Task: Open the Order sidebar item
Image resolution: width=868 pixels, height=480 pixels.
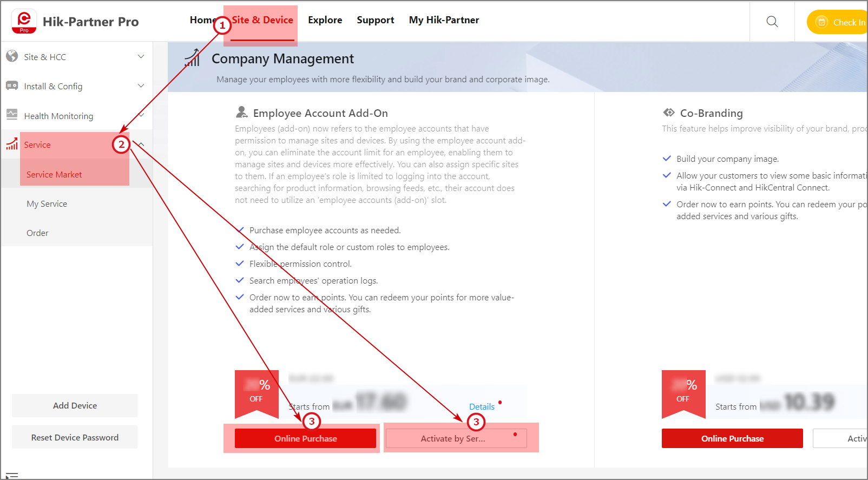Action: pyautogui.click(x=76, y=233)
